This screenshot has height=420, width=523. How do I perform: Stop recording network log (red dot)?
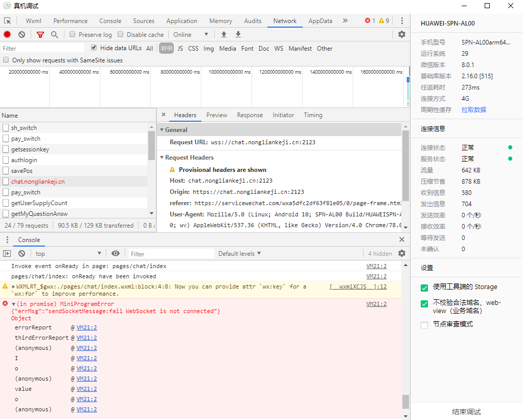coord(7,34)
